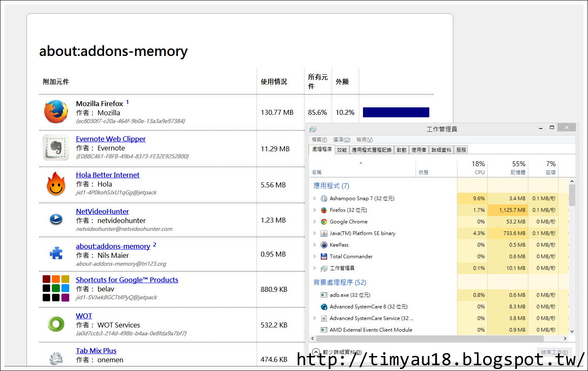This screenshot has height=371, width=588.
Task: Click the Java Platform SE binary icon
Action: [324, 233]
